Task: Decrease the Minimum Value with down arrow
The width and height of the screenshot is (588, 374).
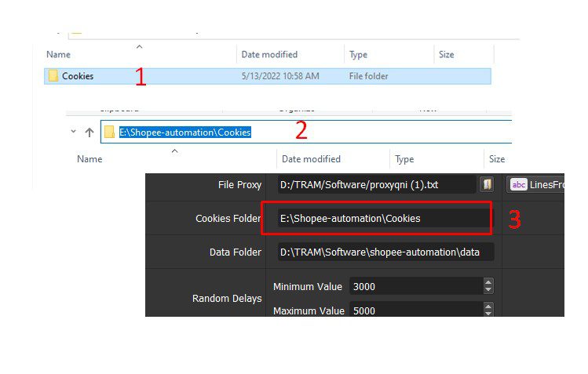Action: pos(488,290)
